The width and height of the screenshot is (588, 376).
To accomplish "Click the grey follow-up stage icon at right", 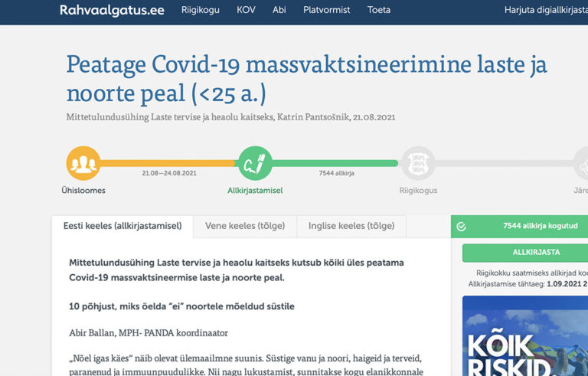I will click(x=583, y=163).
